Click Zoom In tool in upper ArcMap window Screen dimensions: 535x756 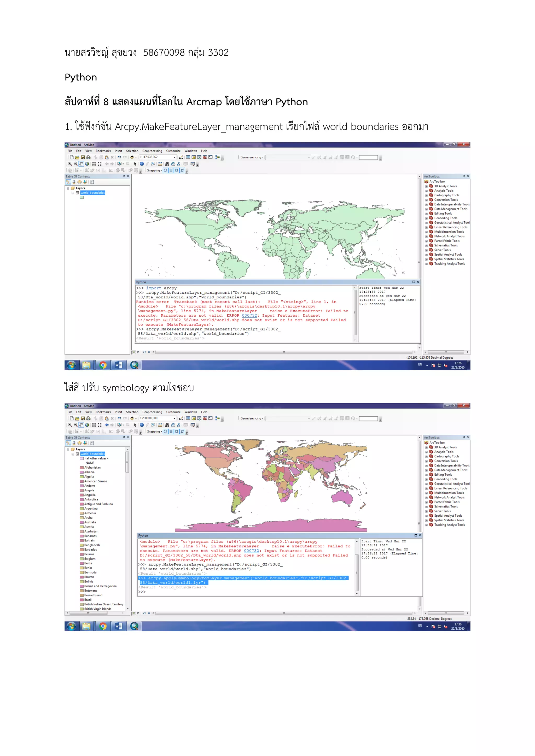click(x=70, y=164)
